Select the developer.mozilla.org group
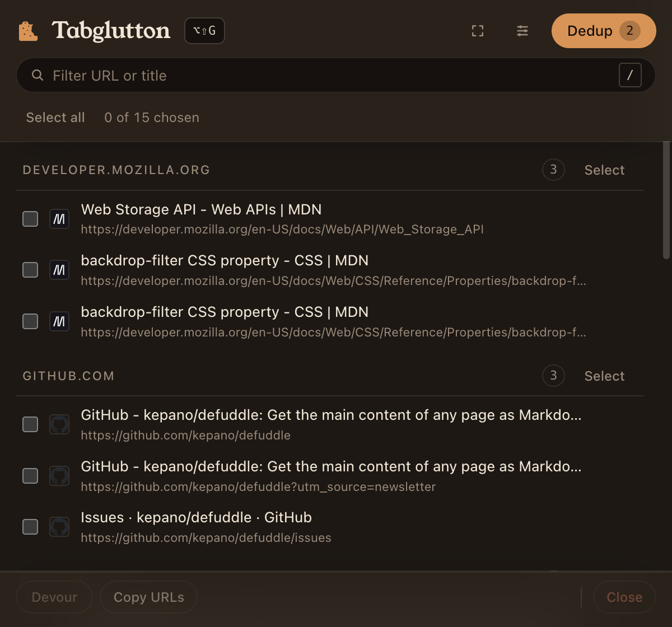 pos(604,170)
